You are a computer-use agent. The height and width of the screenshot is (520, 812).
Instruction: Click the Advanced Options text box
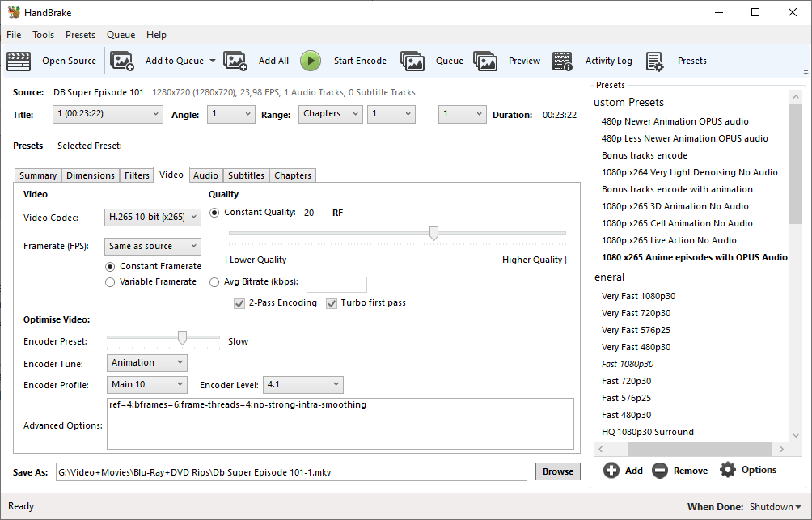(x=340, y=424)
